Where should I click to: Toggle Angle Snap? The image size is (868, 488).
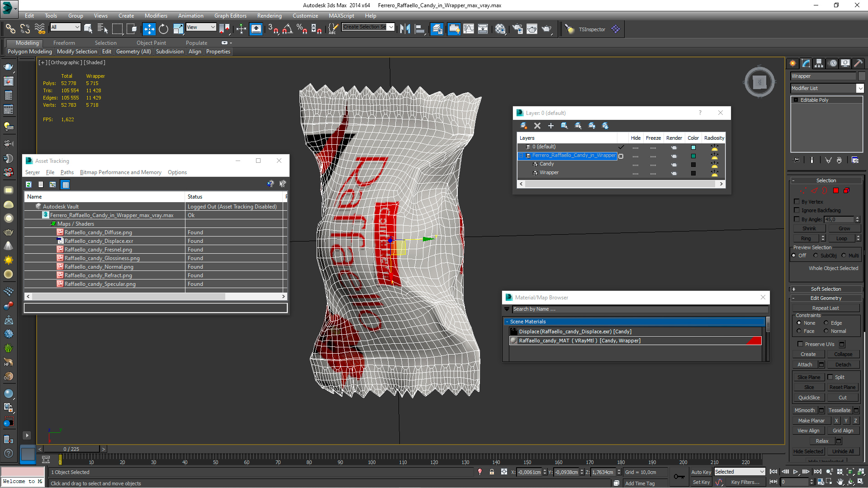287,29
